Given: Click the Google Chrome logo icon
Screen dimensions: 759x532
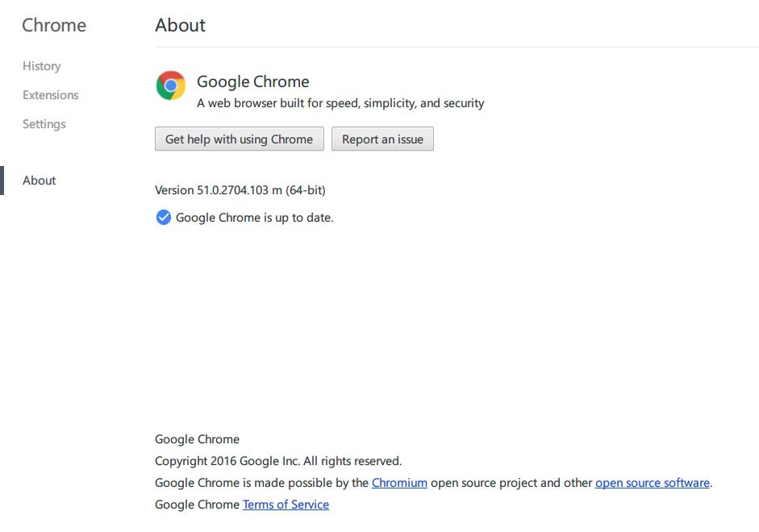Looking at the screenshot, I should (170, 85).
